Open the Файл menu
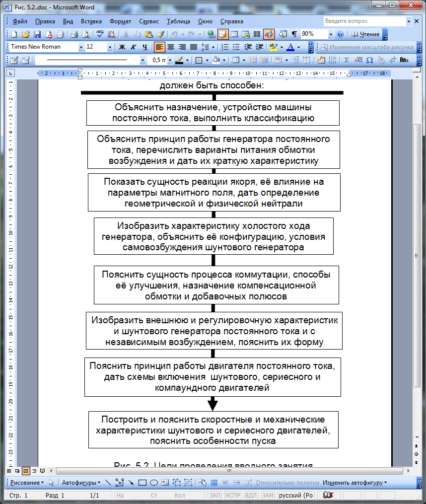Screen dimensions: 426x504 [20, 21]
